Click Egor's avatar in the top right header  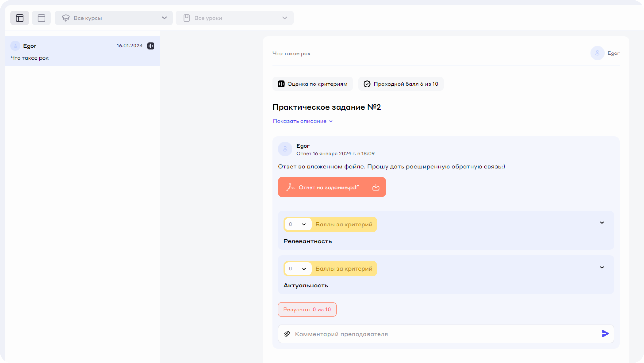pos(597,53)
